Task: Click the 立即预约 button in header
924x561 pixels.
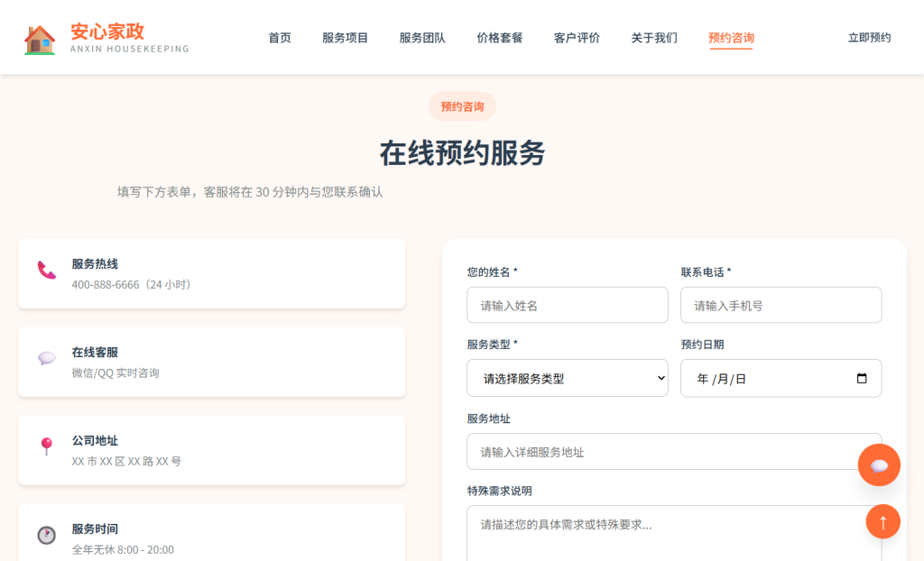Action: click(x=869, y=38)
